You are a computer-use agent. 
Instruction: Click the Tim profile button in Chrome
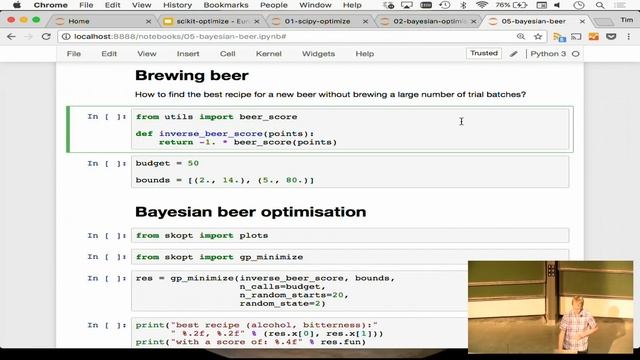[627, 20]
